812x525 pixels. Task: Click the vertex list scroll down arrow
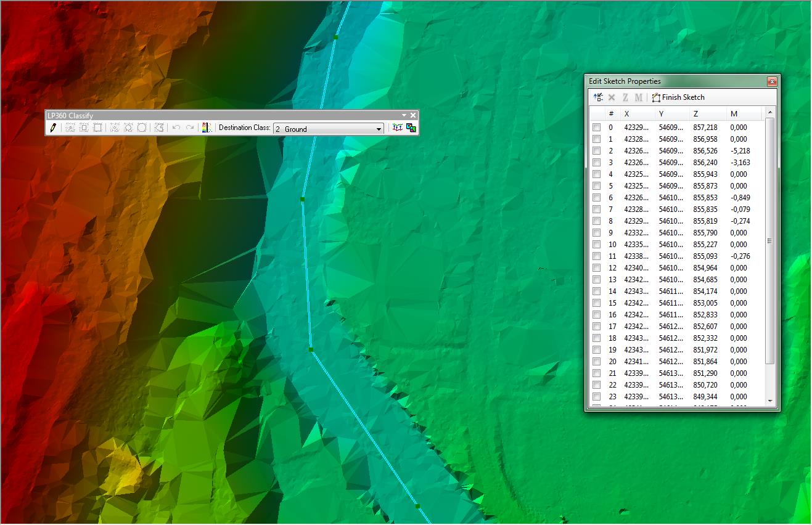tap(769, 401)
